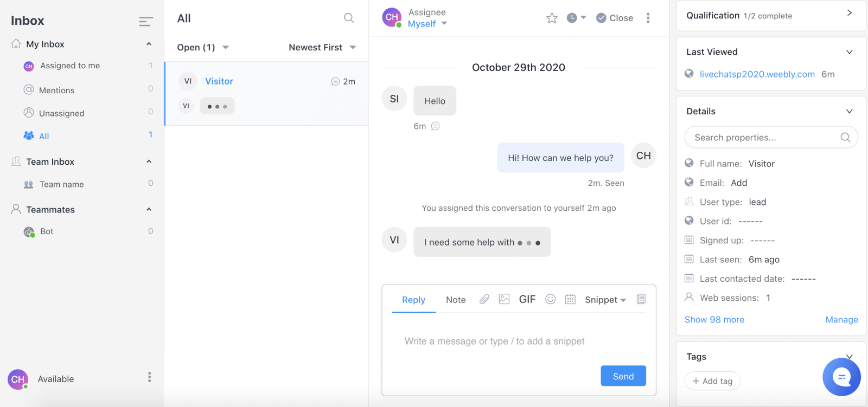This screenshot has height=407, width=868.
Task: Click the attachment paperclip icon
Action: 484,299
